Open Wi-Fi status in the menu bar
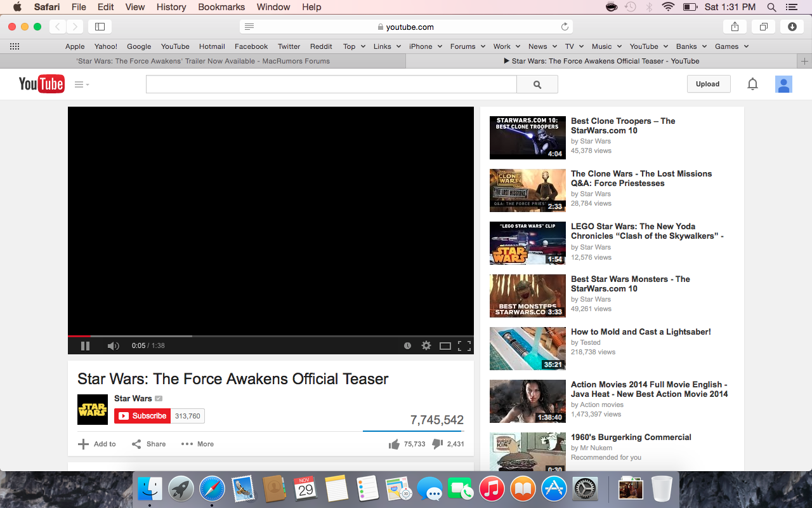This screenshot has width=812, height=508. point(667,7)
